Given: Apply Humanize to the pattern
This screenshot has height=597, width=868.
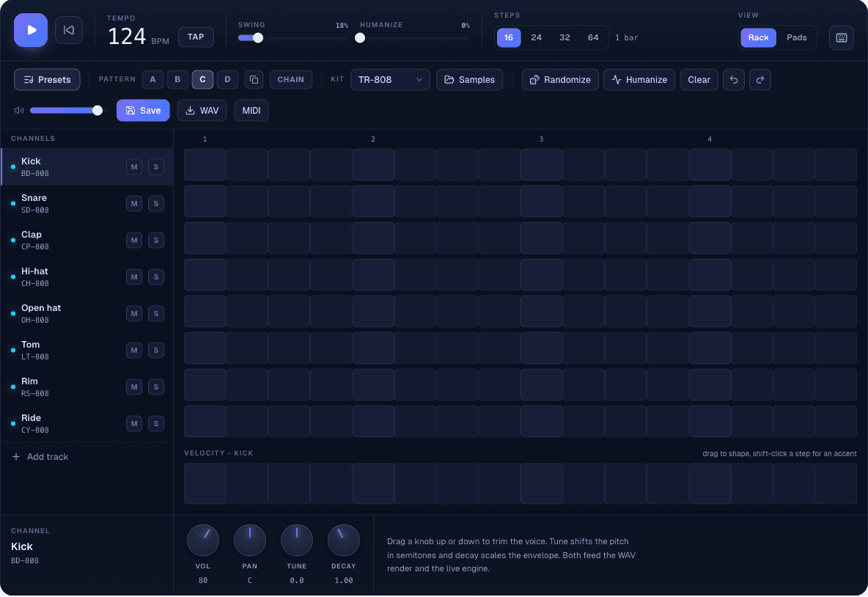Looking at the screenshot, I should click(x=639, y=80).
